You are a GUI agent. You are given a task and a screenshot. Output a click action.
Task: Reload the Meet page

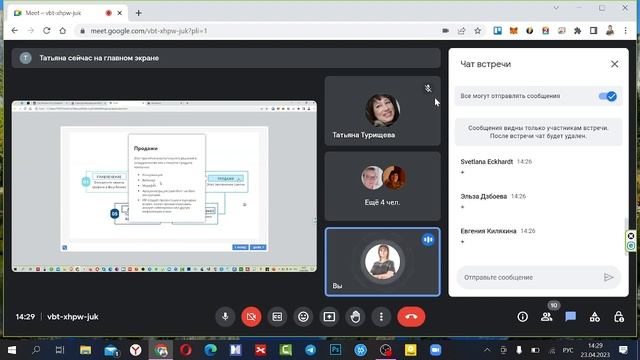[x=47, y=31]
